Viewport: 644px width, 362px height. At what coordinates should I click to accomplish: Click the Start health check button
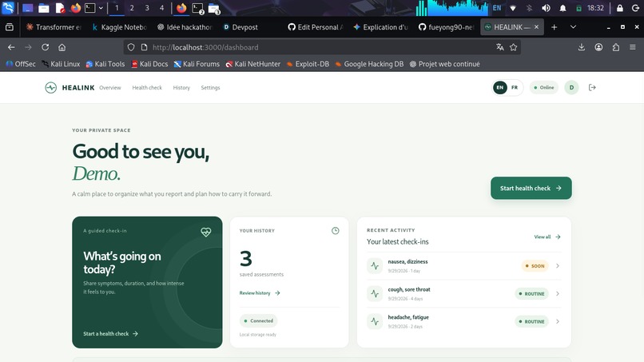pos(531,188)
